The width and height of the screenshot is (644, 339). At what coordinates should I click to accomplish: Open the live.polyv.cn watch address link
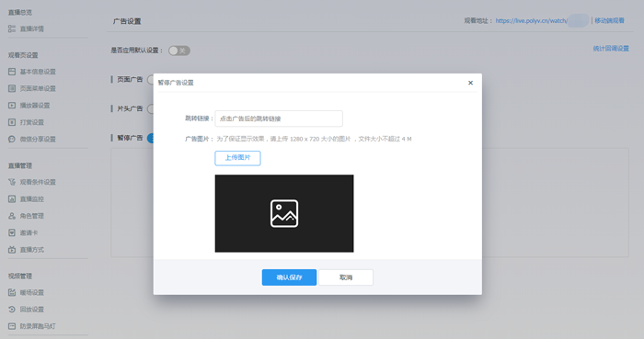[532, 20]
